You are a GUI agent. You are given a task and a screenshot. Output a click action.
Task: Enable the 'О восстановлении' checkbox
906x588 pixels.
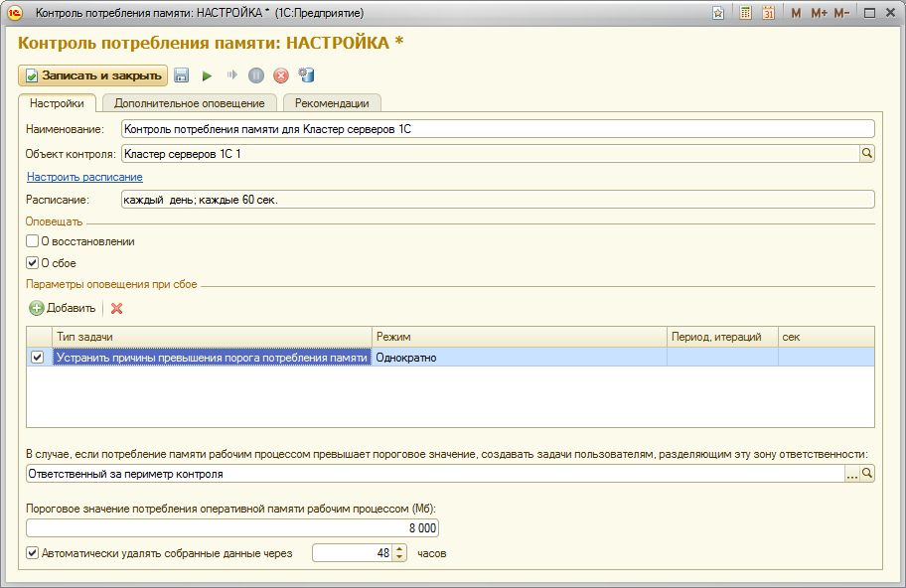(x=33, y=241)
